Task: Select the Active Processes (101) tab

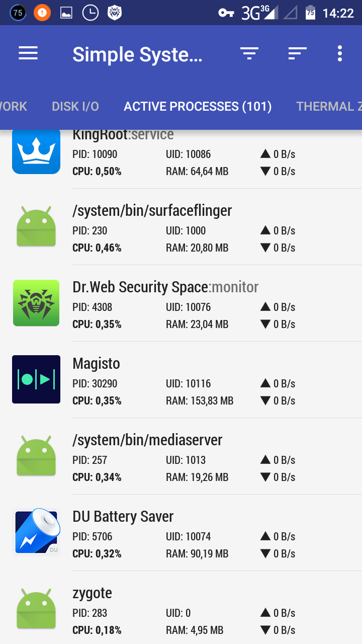Action: tap(198, 106)
